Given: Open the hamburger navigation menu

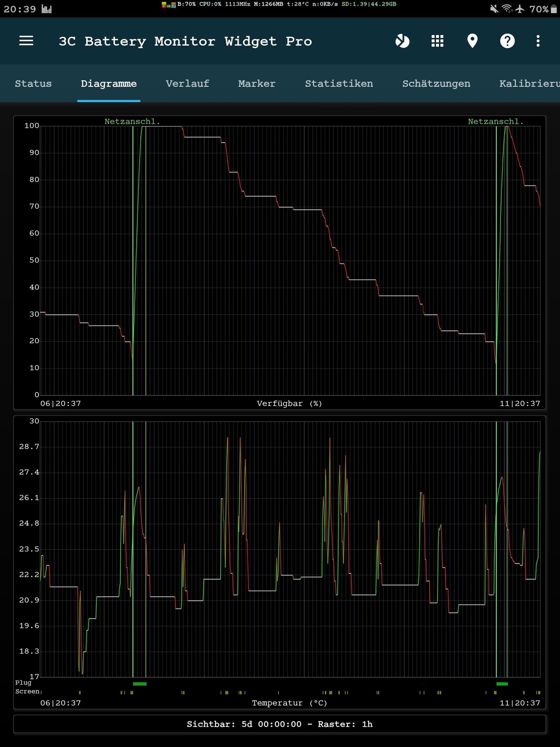Looking at the screenshot, I should coord(26,41).
